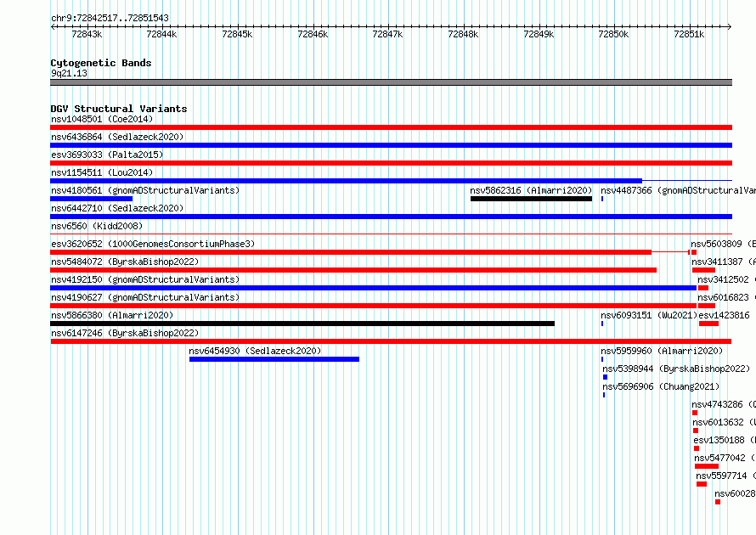Open the nsv5603809 variant label
This screenshot has height=535, width=756.
click(x=723, y=244)
